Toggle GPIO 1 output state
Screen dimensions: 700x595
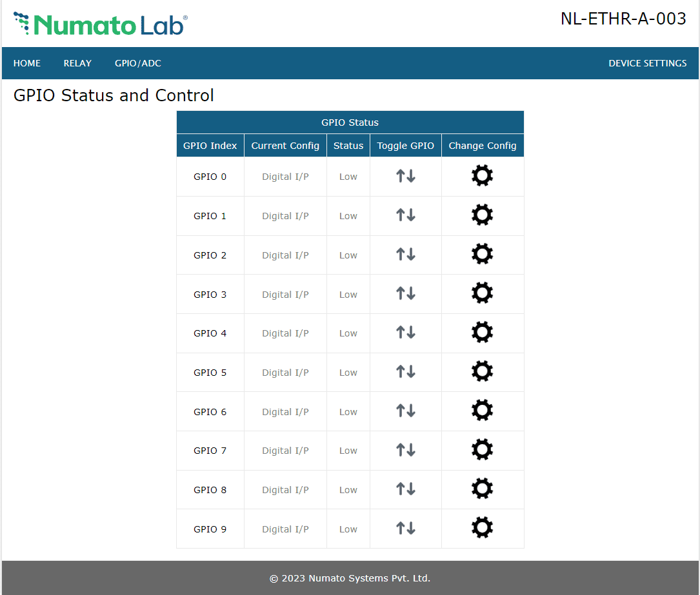pos(405,215)
